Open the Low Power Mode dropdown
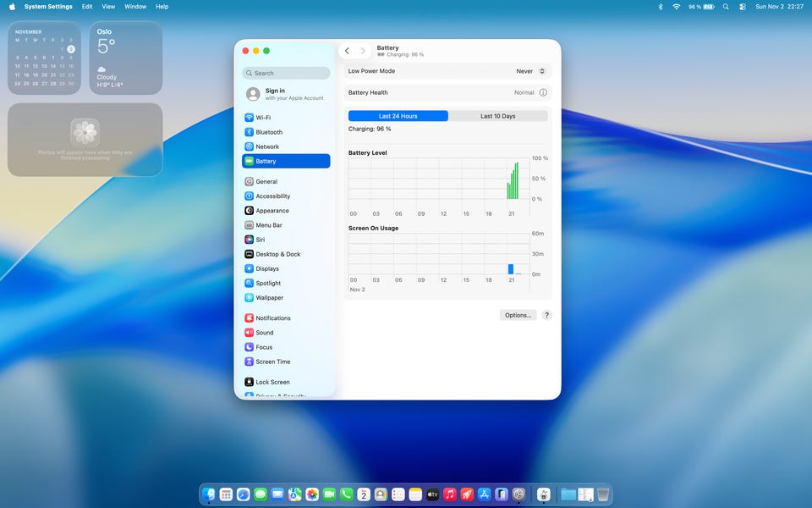 point(531,71)
